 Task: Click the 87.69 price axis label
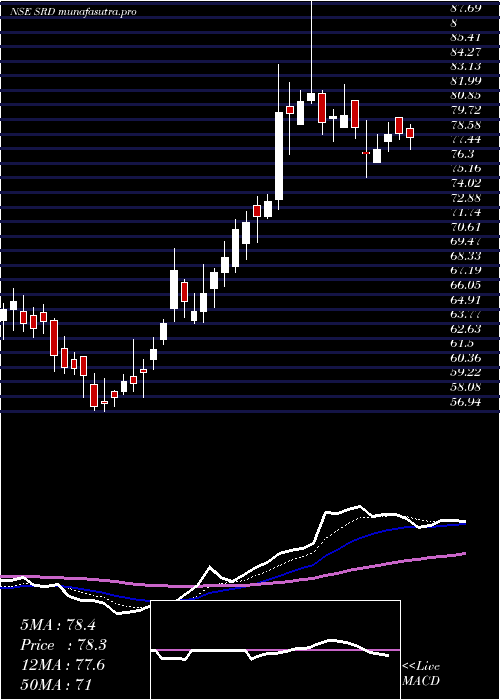point(466,8)
